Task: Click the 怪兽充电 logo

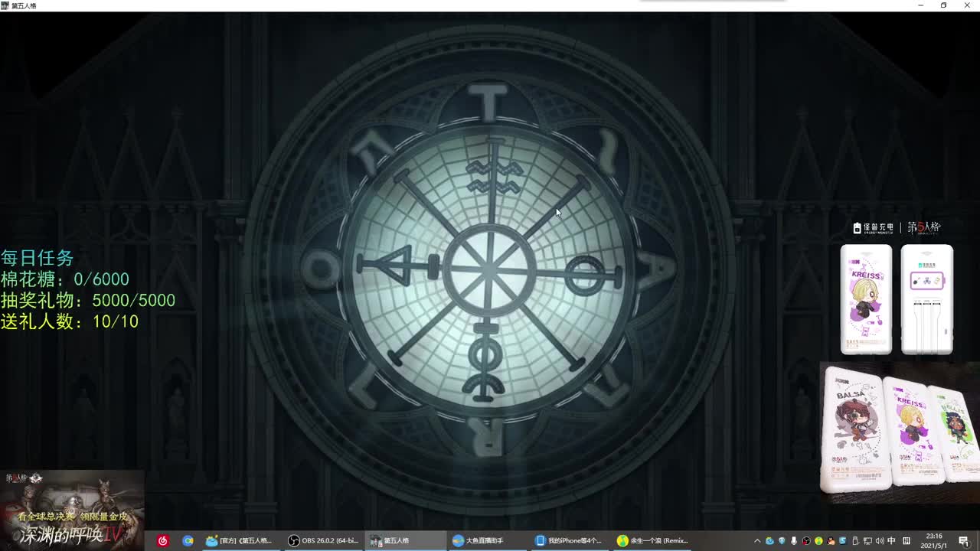Action: [874, 227]
